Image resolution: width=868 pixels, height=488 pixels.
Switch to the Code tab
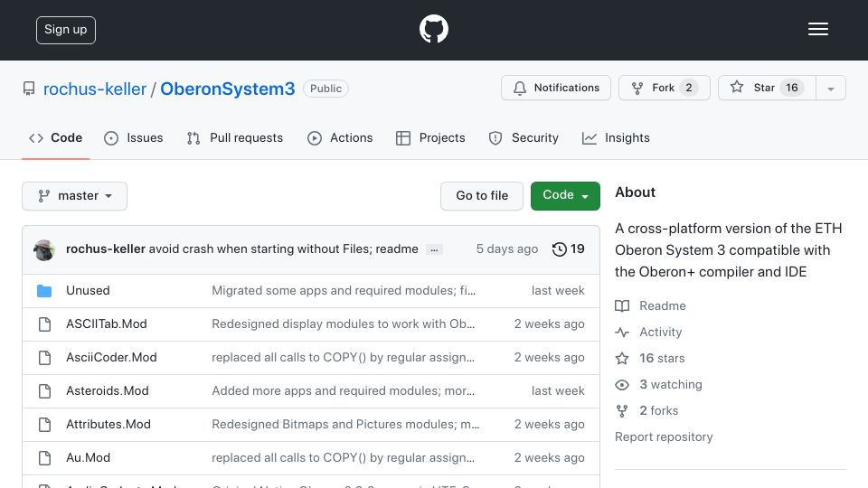(55, 137)
